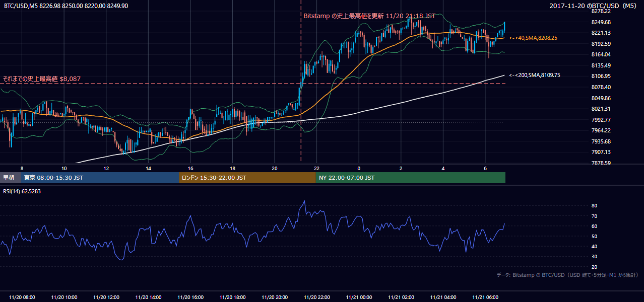The image size is (644, 302).
Task: Click the 2017-11-20 のBTC/USD (M5) title
Action: [594, 6]
